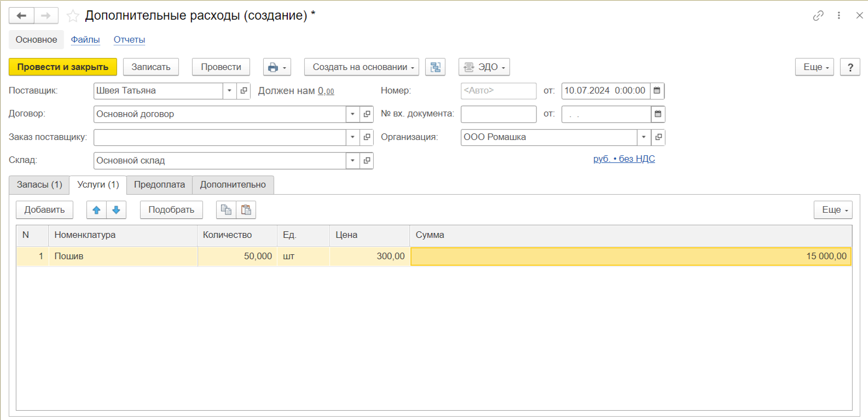Click the Номер <Авто> field

pos(499,91)
